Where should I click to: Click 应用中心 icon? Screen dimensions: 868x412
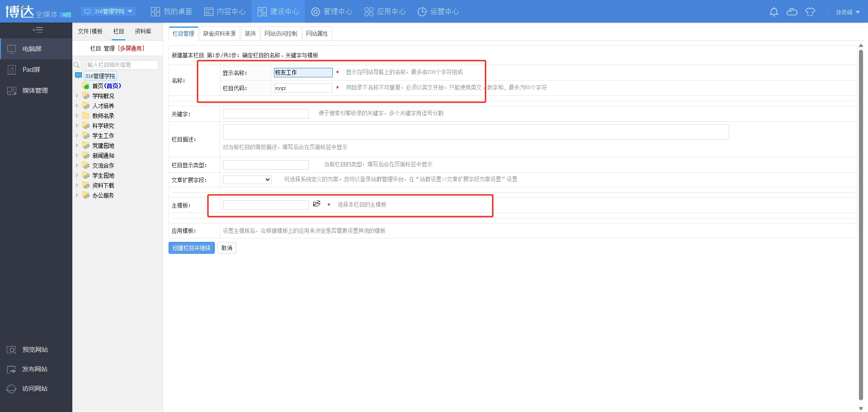[x=369, y=12]
